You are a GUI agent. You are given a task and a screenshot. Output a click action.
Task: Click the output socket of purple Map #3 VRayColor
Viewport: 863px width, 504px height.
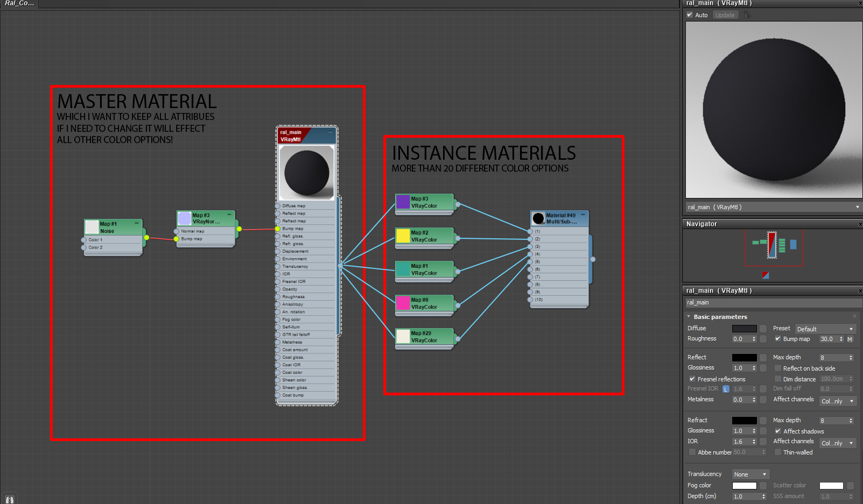(x=458, y=204)
